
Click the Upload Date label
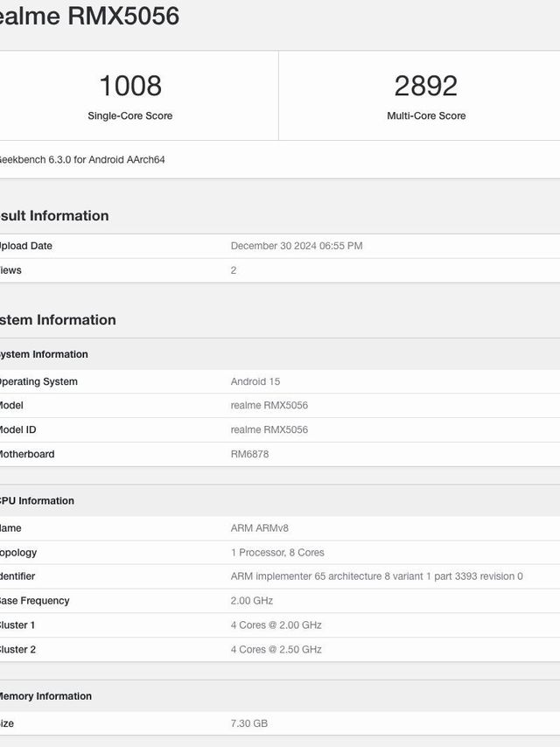click(25, 247)
